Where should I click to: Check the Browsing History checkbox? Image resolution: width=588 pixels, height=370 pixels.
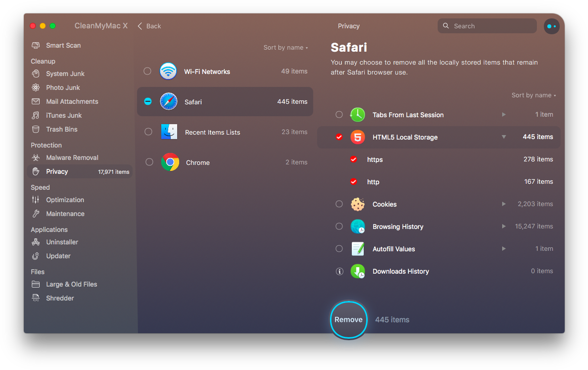coord(339,226)
